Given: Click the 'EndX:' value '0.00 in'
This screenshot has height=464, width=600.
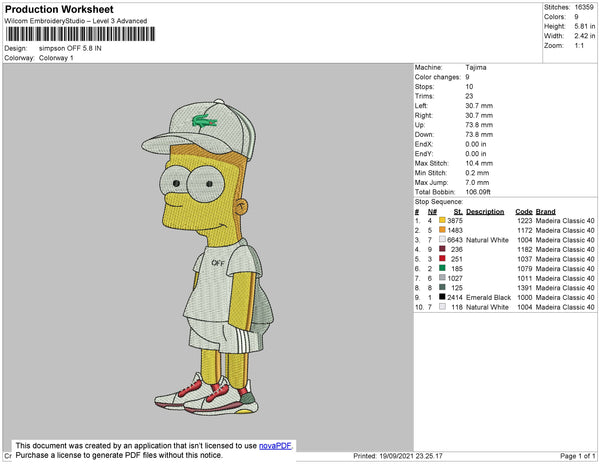Looking at the screenshot, I should [x=476, y=144].
